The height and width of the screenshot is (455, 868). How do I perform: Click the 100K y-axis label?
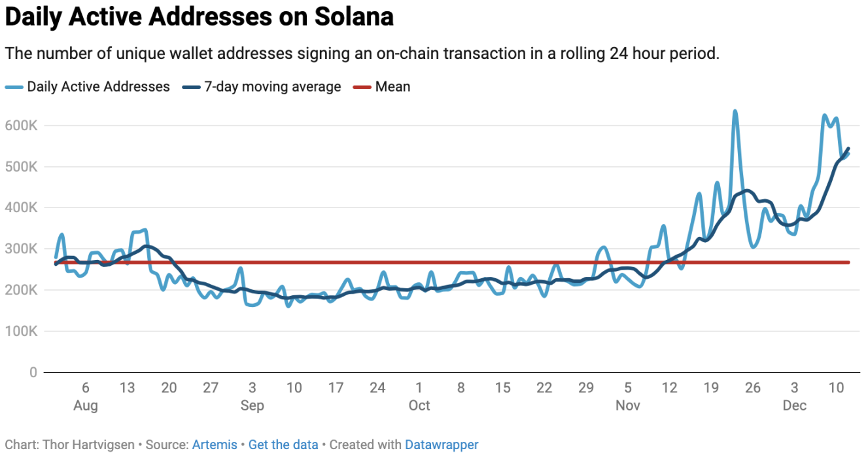pos(22,332)
